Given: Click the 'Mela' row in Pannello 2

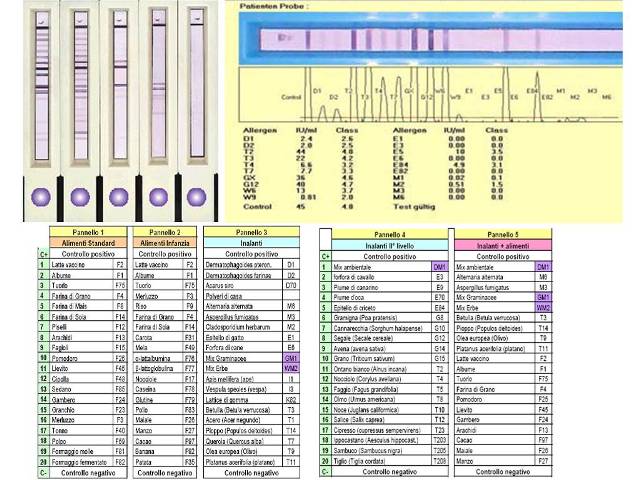Looking at the screenshot, I should coord(165,348).
